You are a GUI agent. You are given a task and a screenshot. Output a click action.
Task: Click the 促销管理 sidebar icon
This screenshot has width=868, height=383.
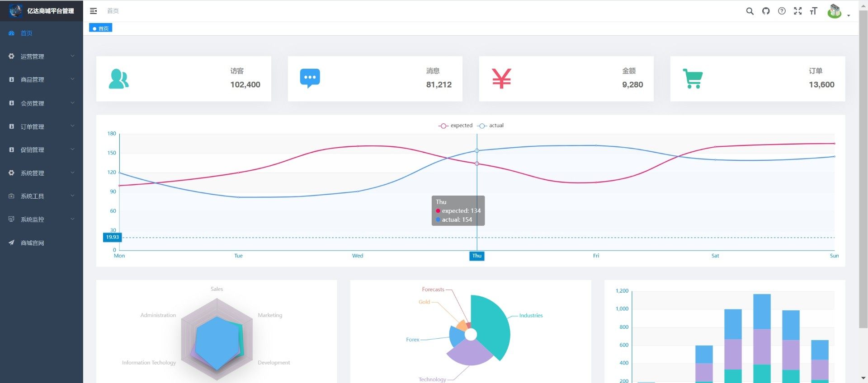click(x=11, y=149)
